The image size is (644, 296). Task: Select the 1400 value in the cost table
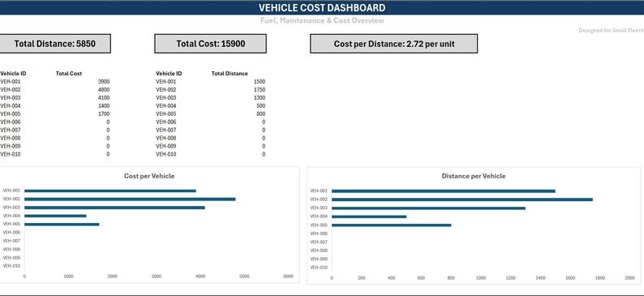104,106
